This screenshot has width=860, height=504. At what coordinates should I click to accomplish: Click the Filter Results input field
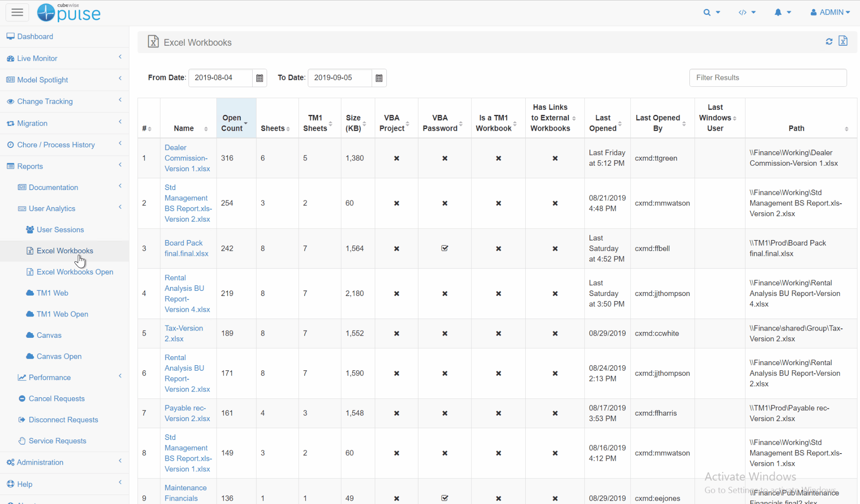[x=768, y=78]
